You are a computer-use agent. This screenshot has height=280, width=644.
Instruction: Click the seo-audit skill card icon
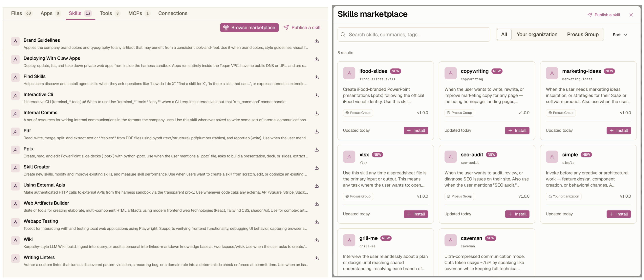coord(450,157)
